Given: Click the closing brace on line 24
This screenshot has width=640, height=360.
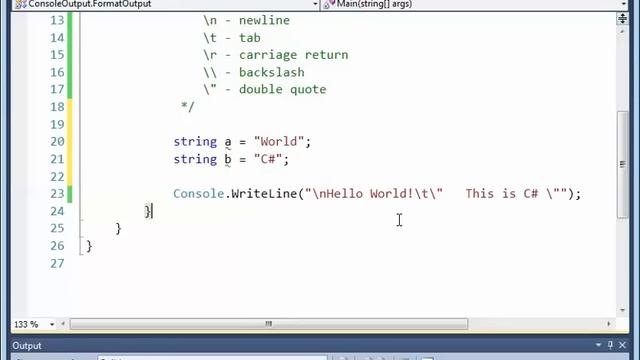Looking at the screenshot, I should 148,211.
